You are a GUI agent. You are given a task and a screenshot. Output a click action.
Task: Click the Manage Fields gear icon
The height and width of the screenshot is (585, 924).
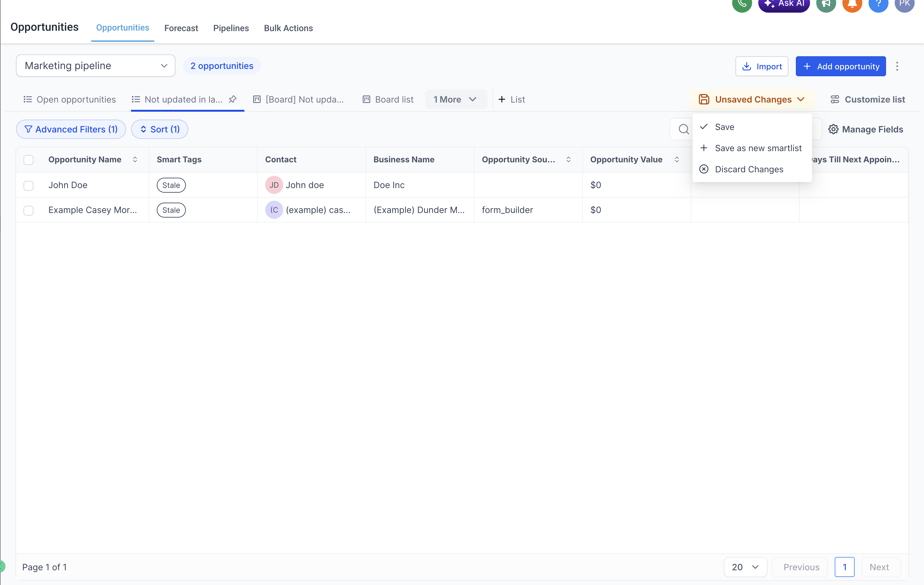[x=833, y=129]
